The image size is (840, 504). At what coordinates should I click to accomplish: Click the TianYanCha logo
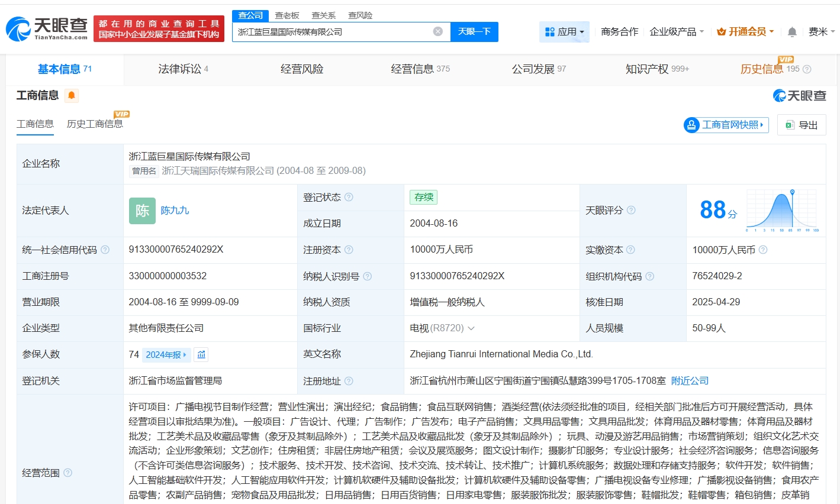click(x=47, y=28)
